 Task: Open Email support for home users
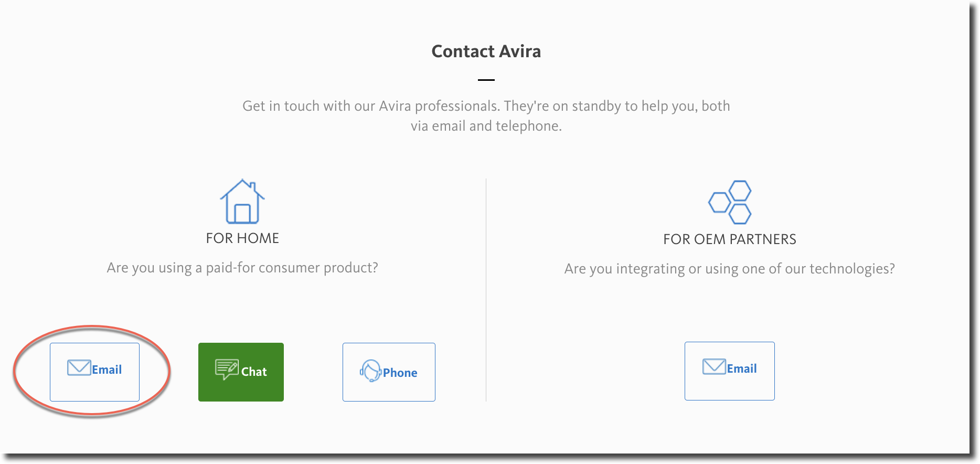(x=94, y=372)
